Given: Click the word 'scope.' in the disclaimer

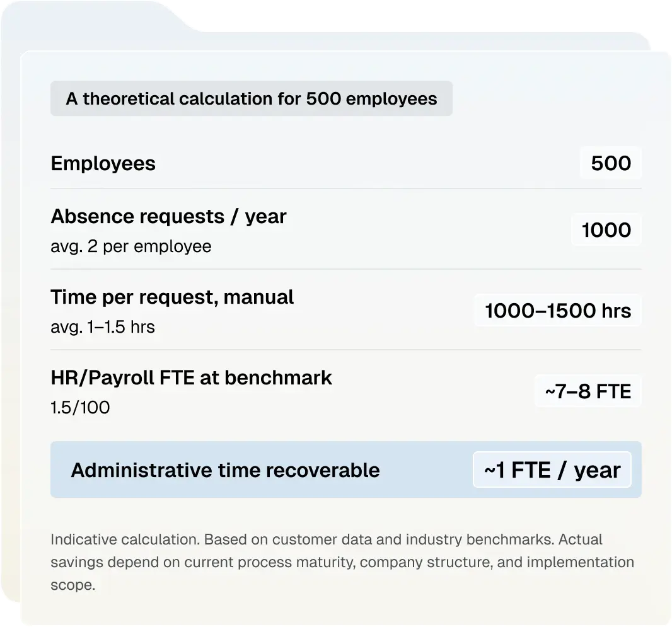Looking at the screenshot, I should pyautogui.click(x=73, y=585).
